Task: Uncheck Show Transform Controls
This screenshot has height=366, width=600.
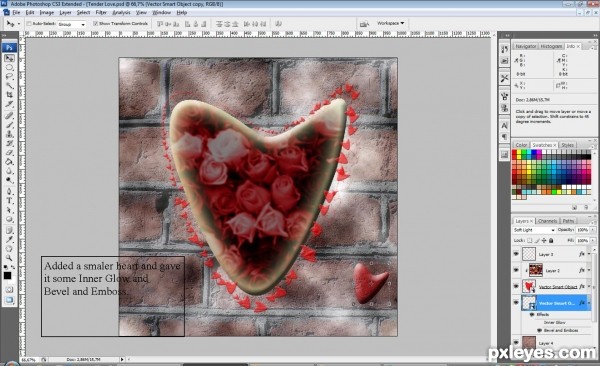Action: (x=96, y=24)
